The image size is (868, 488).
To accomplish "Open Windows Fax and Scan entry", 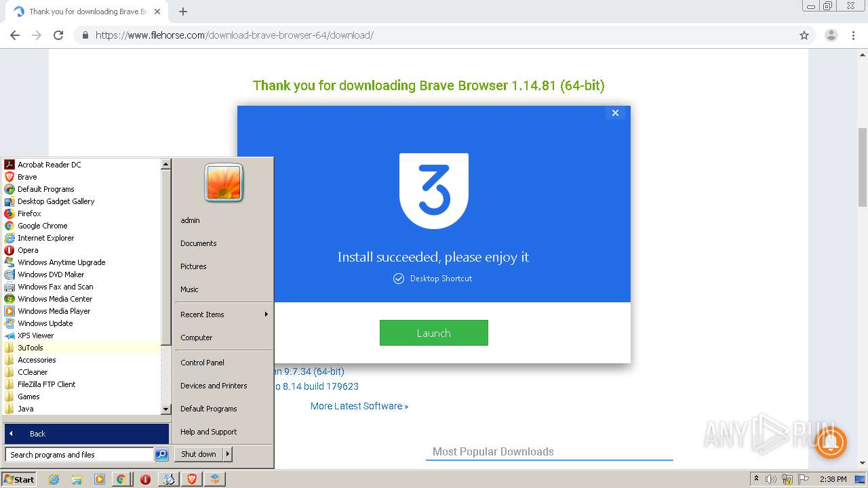I will (81, 287).
